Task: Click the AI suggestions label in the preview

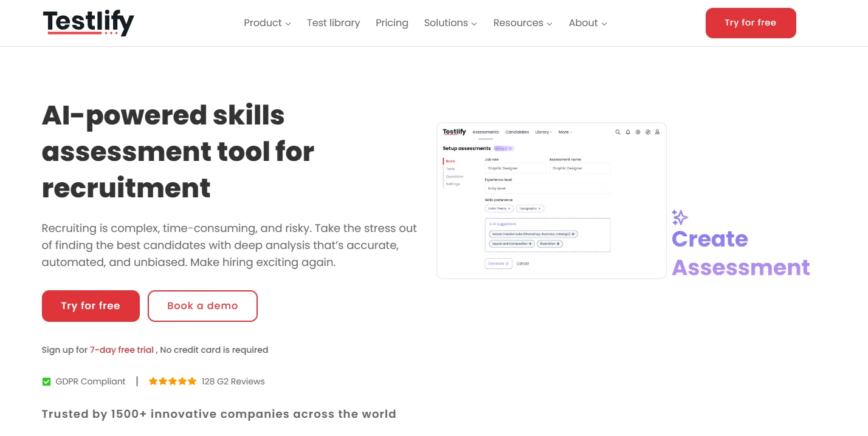Action: [x=503, y=224]
